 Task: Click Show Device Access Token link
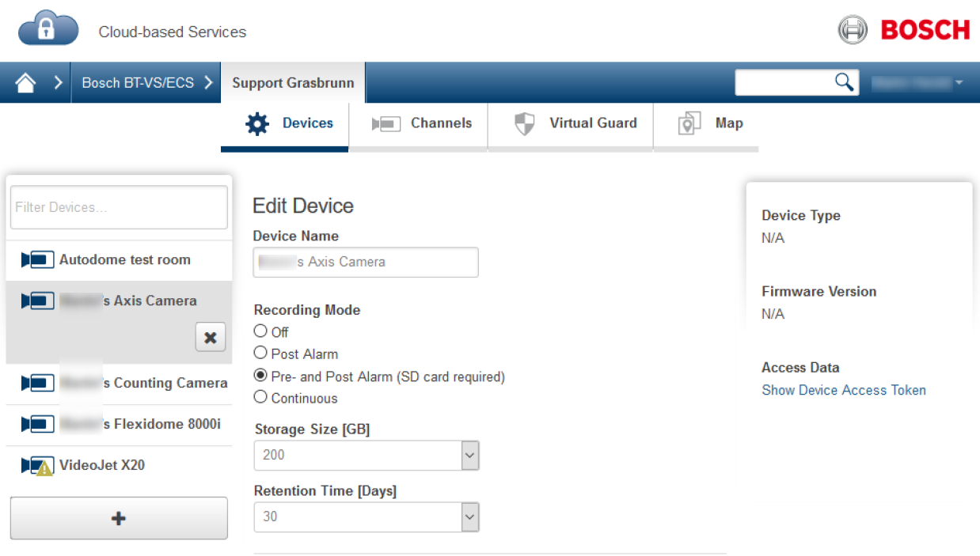843,390
